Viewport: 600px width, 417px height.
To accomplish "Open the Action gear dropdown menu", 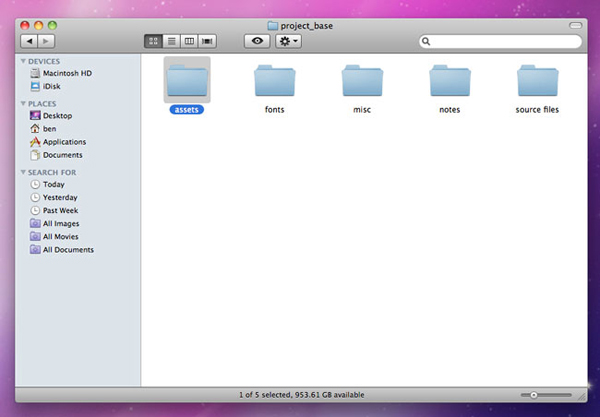I will click(289, 41).
